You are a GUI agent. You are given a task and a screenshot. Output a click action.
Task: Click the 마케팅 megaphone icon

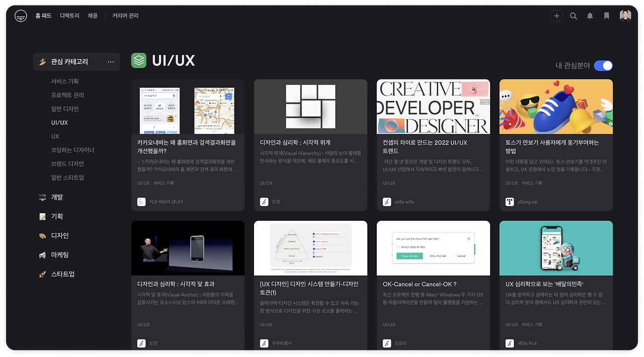point(43,255)
